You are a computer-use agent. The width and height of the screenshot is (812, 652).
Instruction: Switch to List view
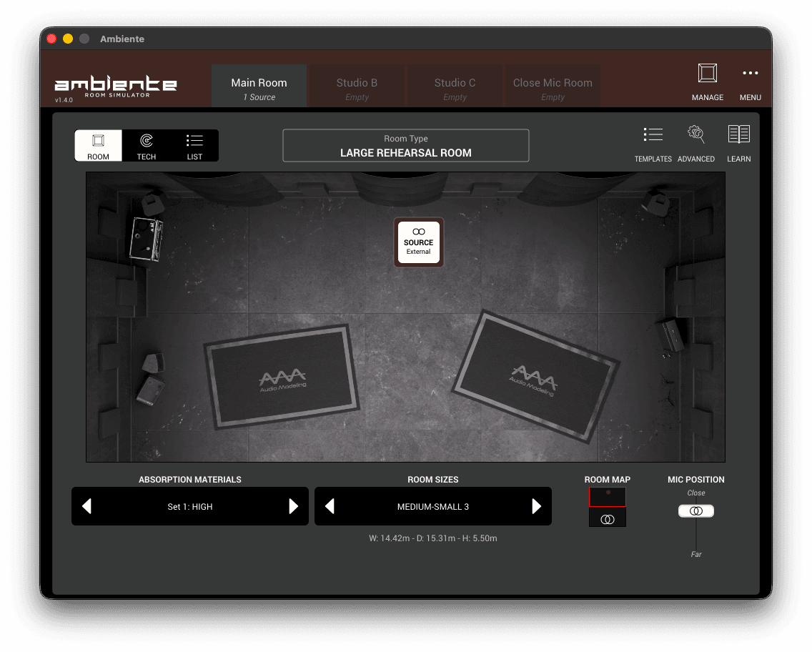point(194,146)
